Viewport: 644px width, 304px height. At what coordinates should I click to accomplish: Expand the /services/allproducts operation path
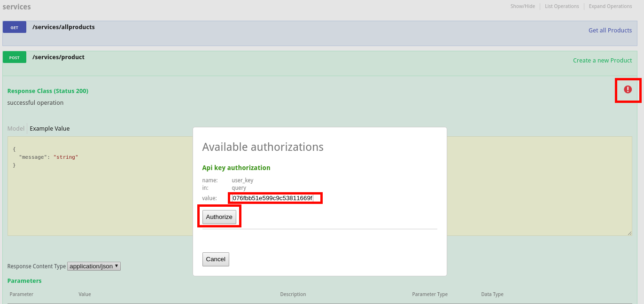63,27
